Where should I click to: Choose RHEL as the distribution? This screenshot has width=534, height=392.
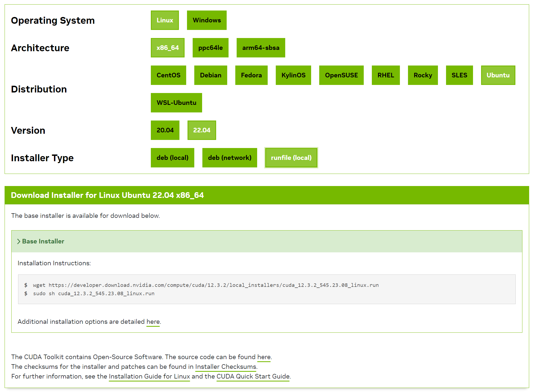[385, 75]
